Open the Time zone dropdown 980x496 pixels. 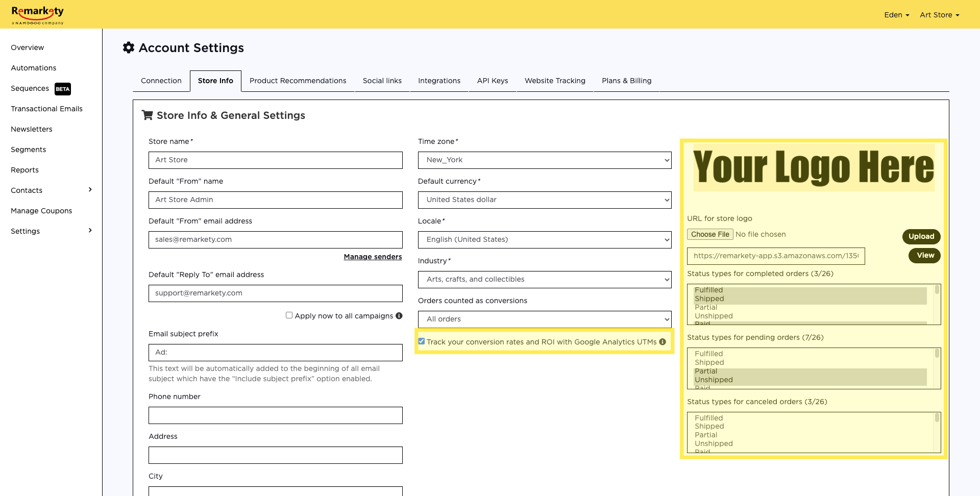tap(545, 160)
